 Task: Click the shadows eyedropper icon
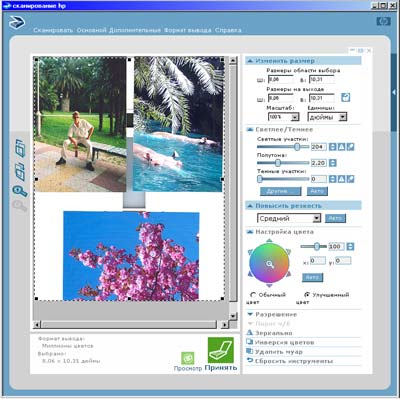351,179
